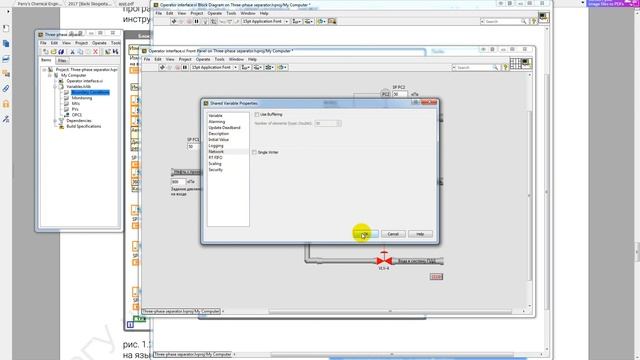
Task: Select the Network category in properties list
Action: coord(216,151)
